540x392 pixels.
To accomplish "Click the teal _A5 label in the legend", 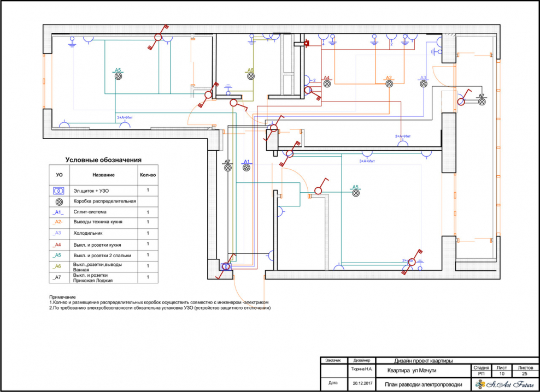I will point(58,255).
